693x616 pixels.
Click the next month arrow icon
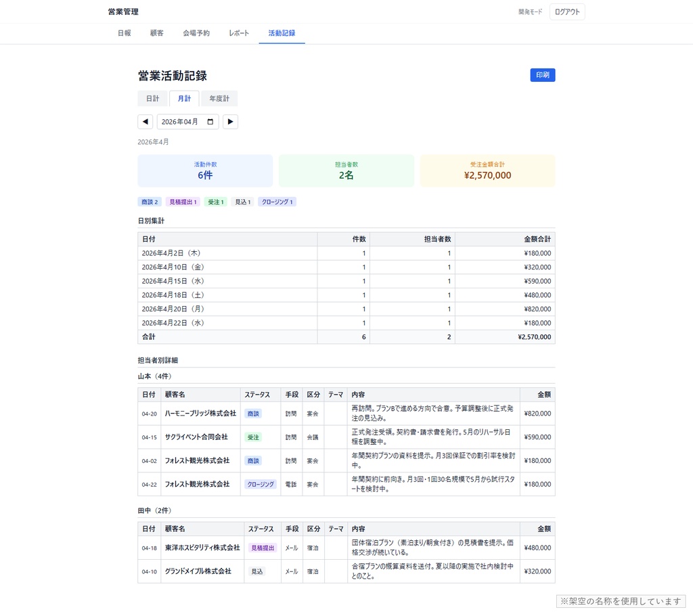point(230,121)
